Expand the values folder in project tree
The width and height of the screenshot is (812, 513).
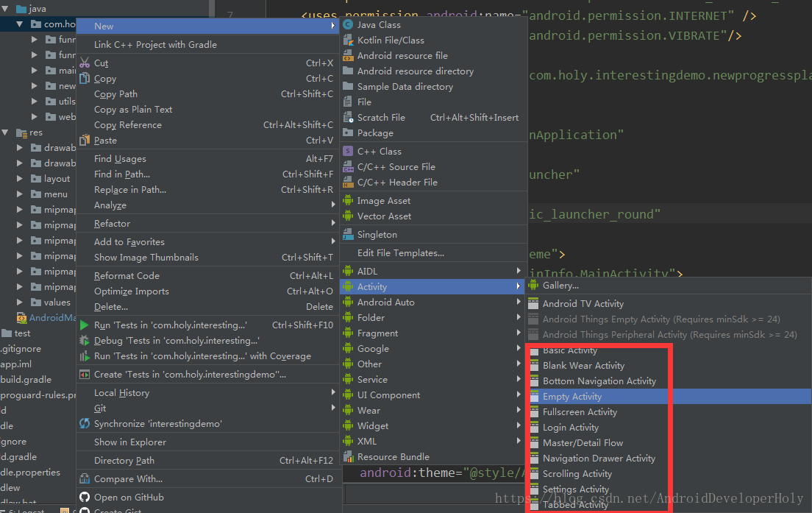pos(20,302)
